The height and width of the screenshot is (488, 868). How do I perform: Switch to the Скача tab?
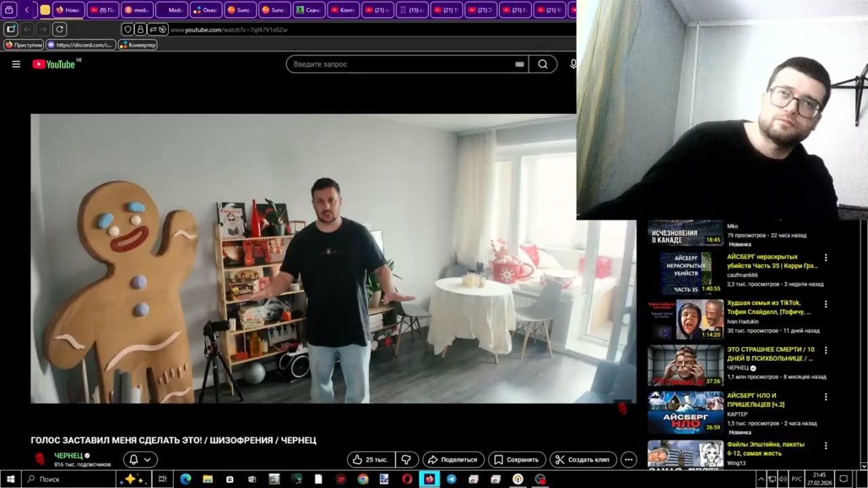coord(309,10)
